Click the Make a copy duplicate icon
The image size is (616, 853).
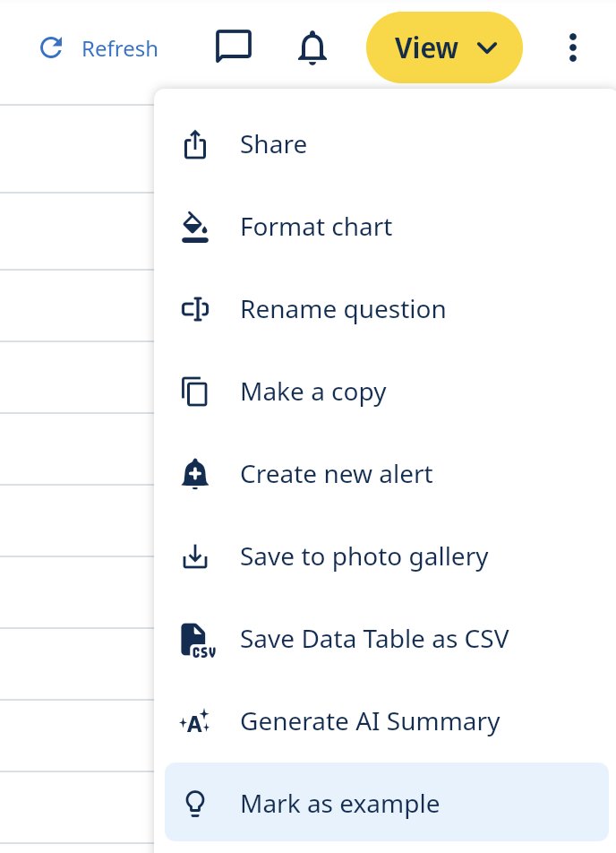click(x=195, y=392)
